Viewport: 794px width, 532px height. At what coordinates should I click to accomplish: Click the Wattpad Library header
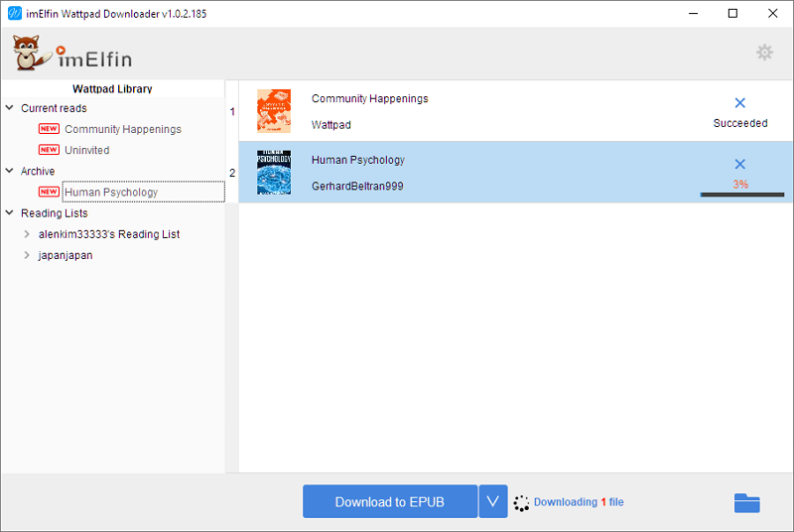coord(112,88)
